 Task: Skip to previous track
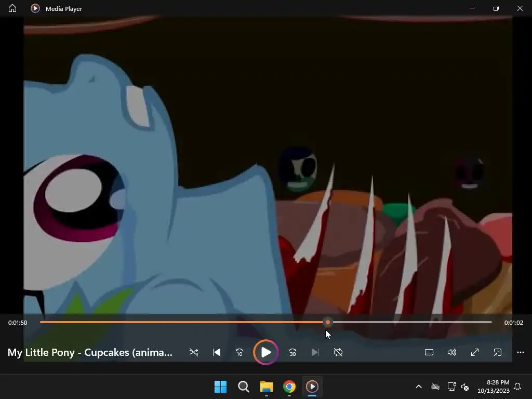pos(217,352)
